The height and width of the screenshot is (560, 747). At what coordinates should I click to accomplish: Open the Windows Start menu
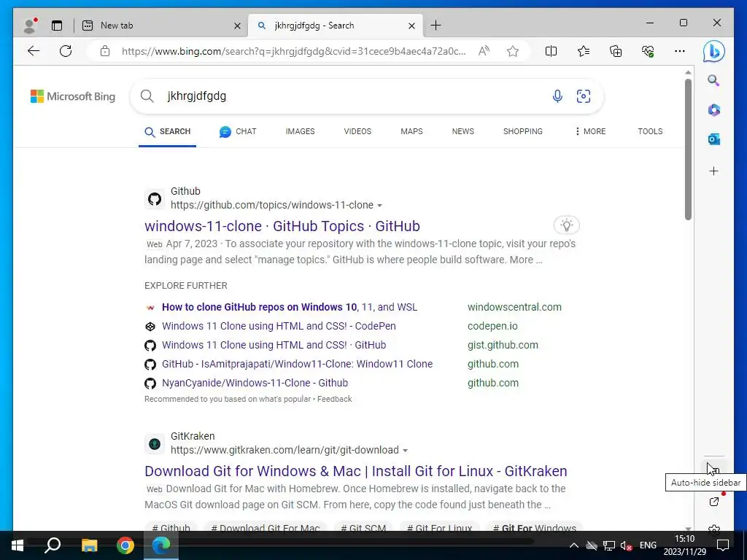click(18, 545)
